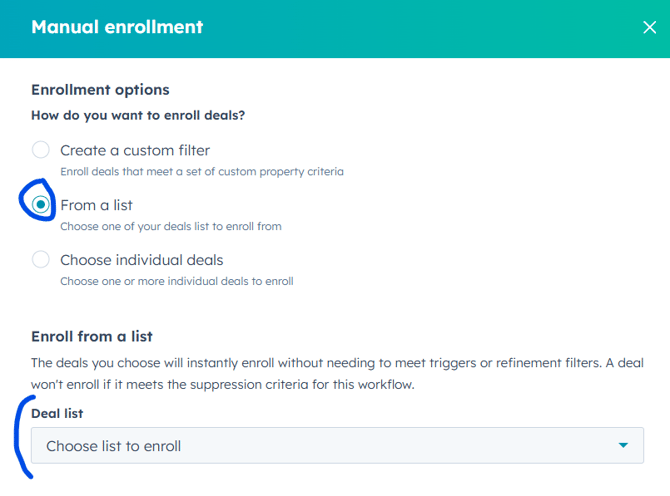Click the "Create a custom filter" option label
Viewport: 670px width, 496px height.
pos(135,150)
